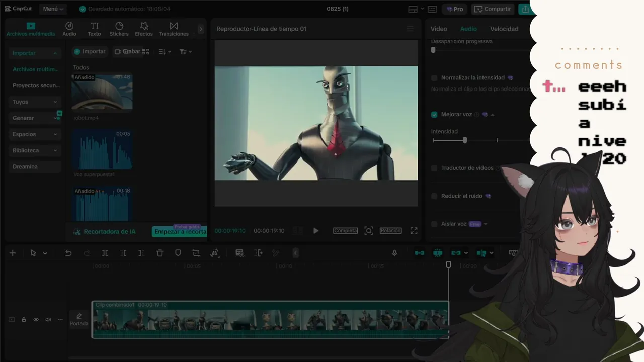Hide the track with eye icon
This screenshot has width=644, height=362.
click(x=36, y=319)
